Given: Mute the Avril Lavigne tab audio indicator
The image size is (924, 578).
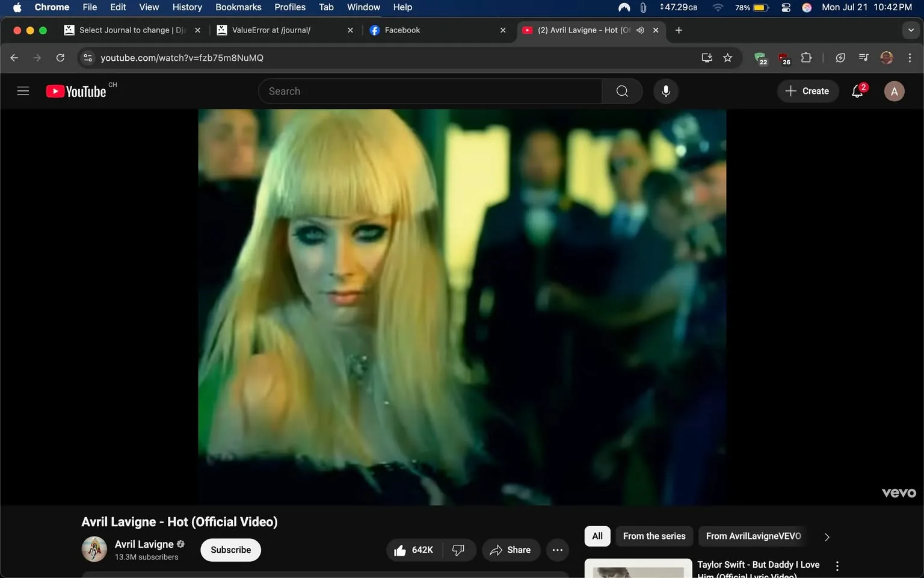Looking at the screenshot, I should 640,30.
